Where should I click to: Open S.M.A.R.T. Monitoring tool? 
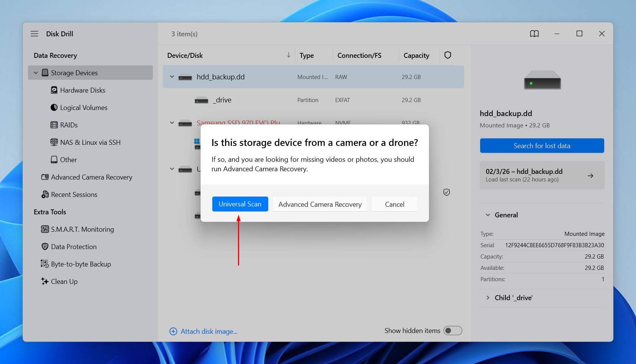coord(82,229)
